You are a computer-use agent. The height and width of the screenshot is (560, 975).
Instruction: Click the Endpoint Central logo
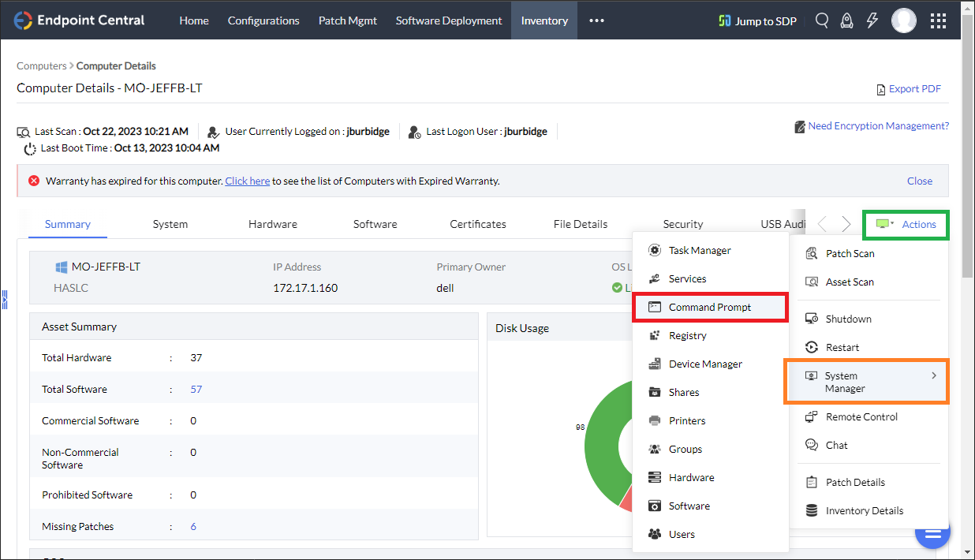pyautogui.click(x=80, y=21)
